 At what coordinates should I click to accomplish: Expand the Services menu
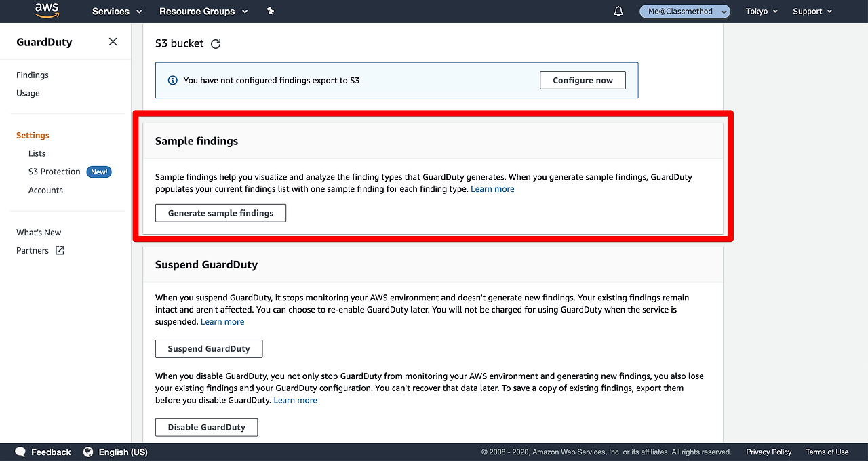point(117,12)
